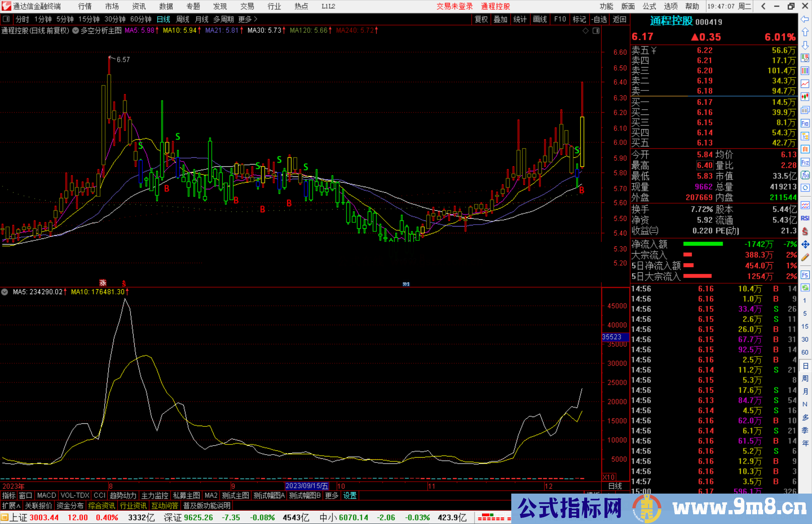Click the 复权 button in chart toolbar
Screen dimensions: 812x524
point(481,19)
